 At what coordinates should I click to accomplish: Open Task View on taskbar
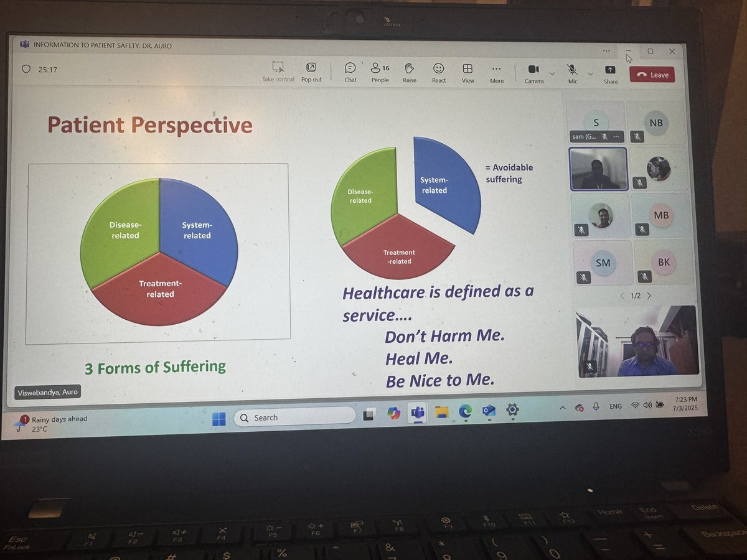(x=370, y=415)
